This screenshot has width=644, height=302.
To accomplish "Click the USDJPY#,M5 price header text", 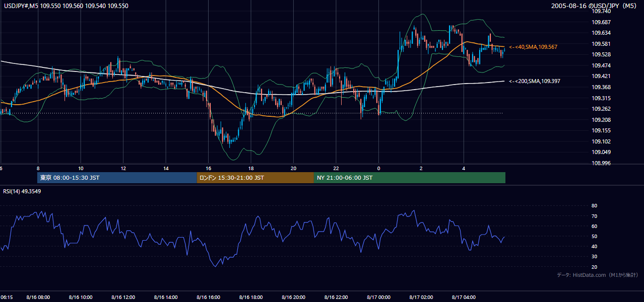I will point(66,6).
